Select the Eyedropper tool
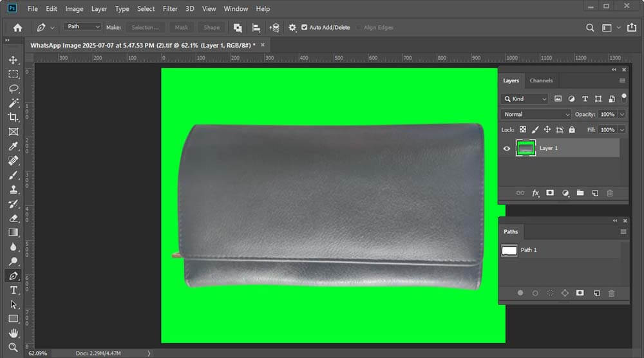 tap(13, 146)
